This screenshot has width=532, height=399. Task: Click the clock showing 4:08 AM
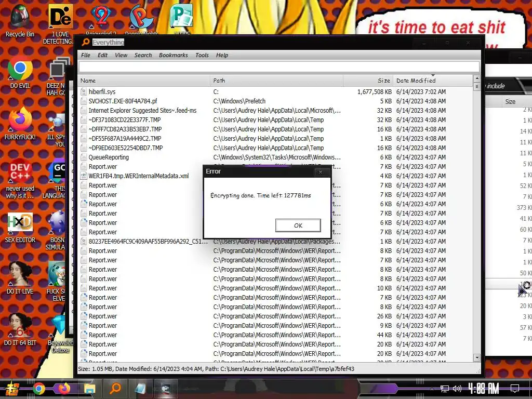[x=484, y=389]
